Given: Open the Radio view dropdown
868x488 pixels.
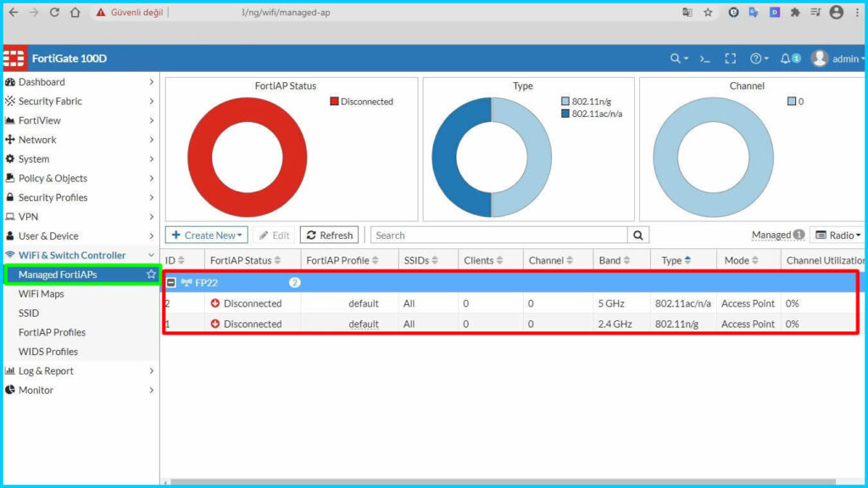Looking at the screenshot, I should [x=838, y=236].
